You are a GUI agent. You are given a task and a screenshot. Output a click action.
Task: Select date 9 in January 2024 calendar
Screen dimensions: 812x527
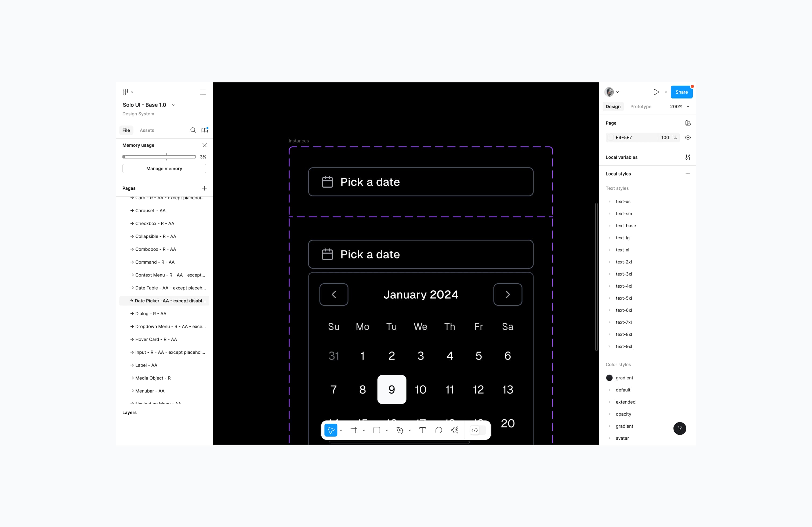click(x=391, y=389)
